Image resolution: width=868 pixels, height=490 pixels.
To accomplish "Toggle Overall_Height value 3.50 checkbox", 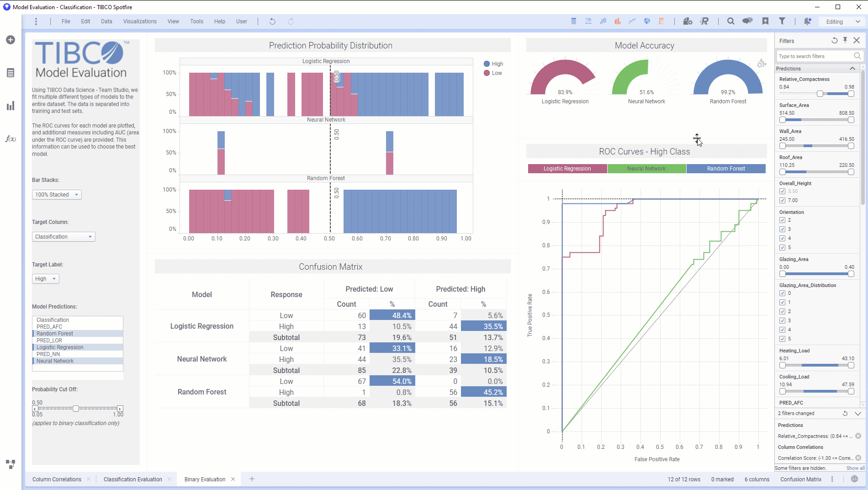I will 782,191.
